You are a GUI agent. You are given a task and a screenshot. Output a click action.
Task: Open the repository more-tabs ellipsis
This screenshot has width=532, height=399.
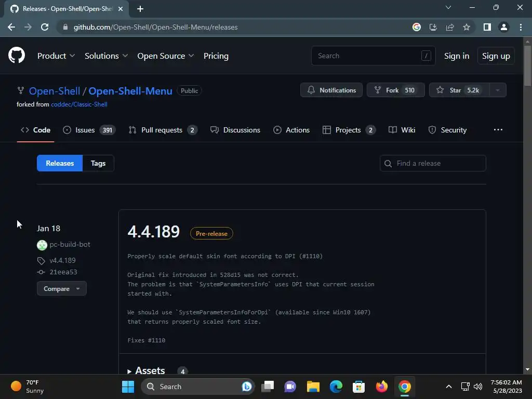(x=498, y=129)
